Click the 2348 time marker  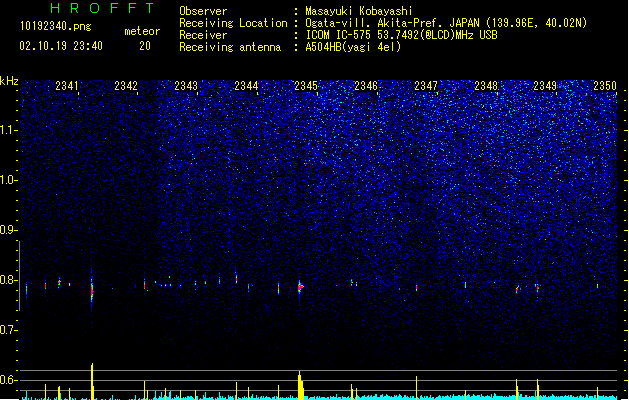(x=486, y=86)
